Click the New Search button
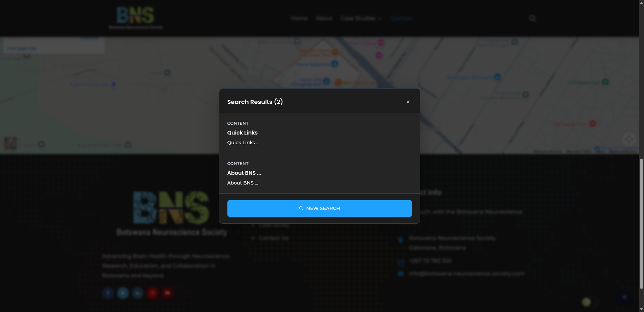644x312 pixels. coord(319,208)
